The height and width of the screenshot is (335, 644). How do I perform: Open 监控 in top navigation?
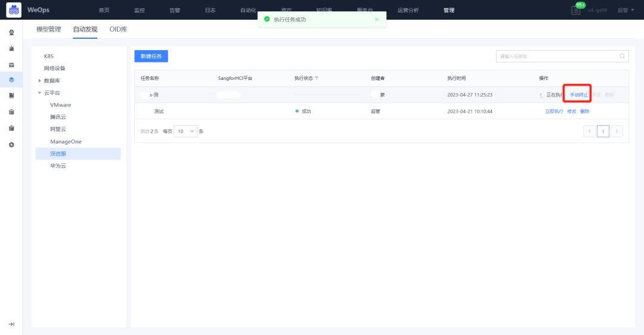point(140,10)
